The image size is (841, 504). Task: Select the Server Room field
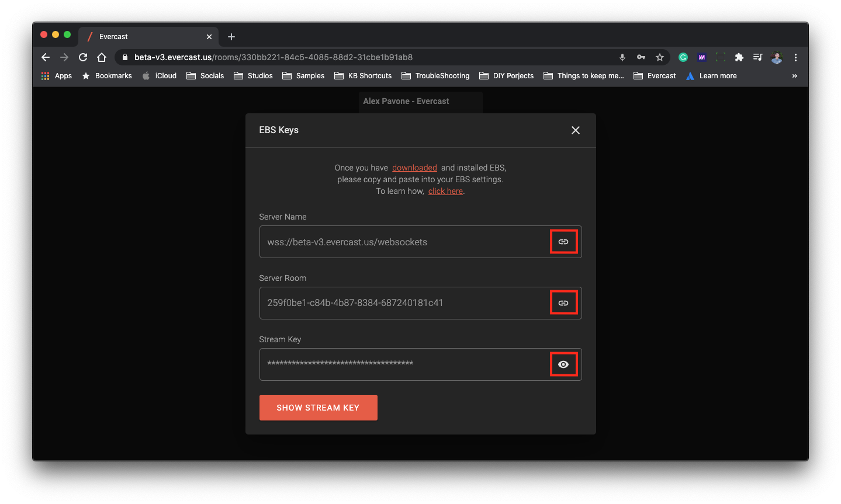pos(421,303)
